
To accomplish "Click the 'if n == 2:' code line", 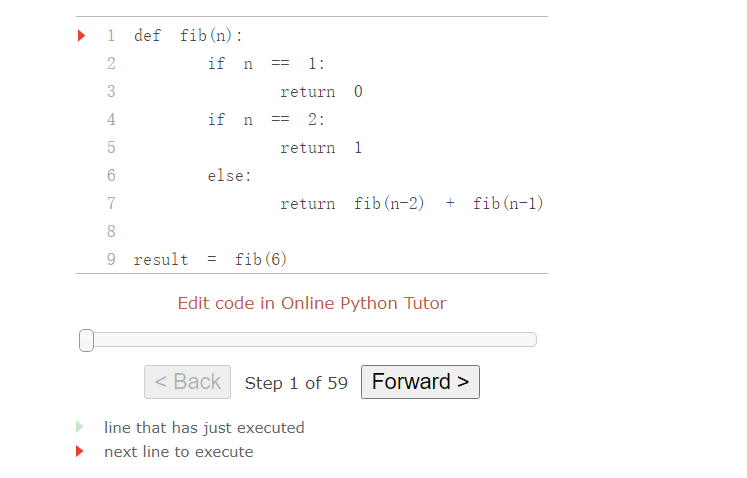I will (266, 120).
